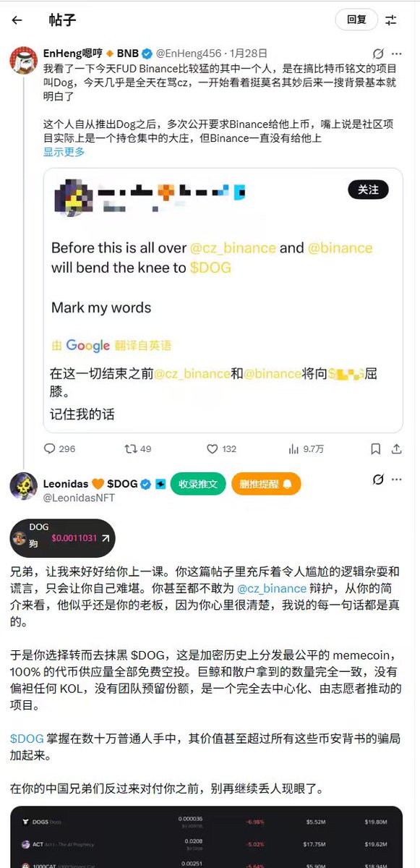420x868 pixels.
Task: Open Grok icon beside Leonidas's name
Action: tap(377, 480)
